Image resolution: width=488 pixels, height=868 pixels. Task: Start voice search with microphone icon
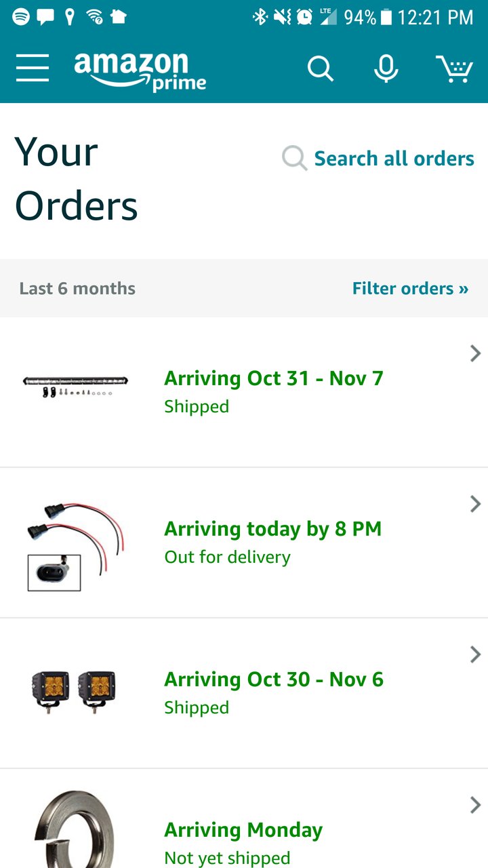click(x=386, y=68)
